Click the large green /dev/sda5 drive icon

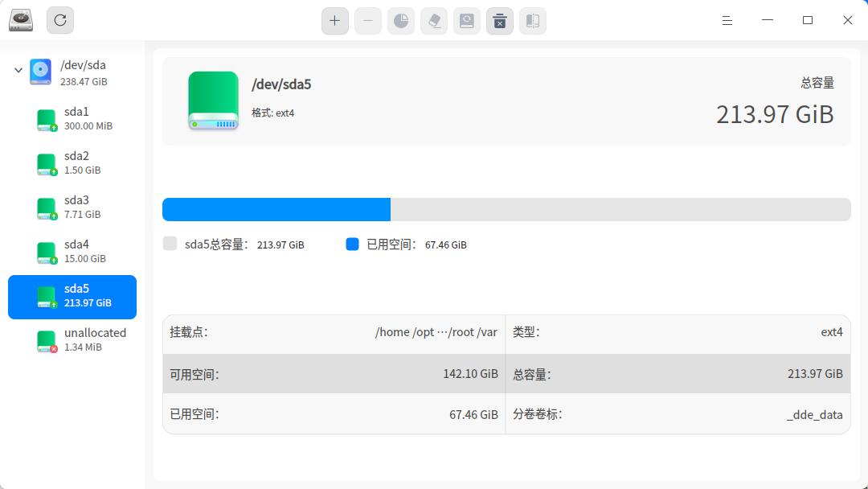click(x=213, y=101)
